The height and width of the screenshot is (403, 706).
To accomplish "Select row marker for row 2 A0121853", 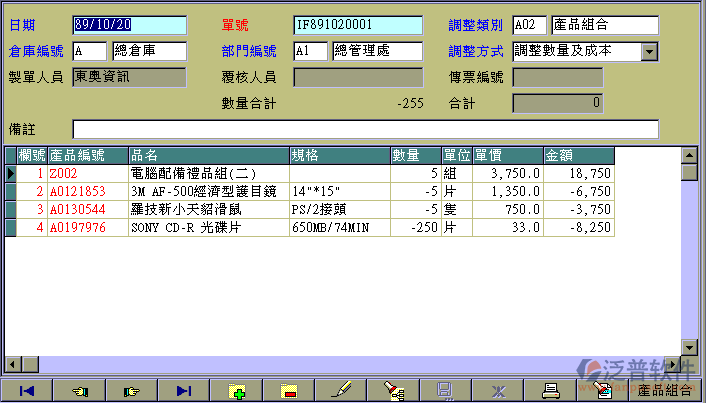I will click(x=10, y=191).
